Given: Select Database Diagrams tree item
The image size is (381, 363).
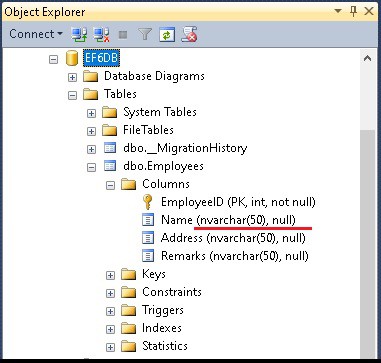Looking at the screenshot, I should tap(154, 76).
